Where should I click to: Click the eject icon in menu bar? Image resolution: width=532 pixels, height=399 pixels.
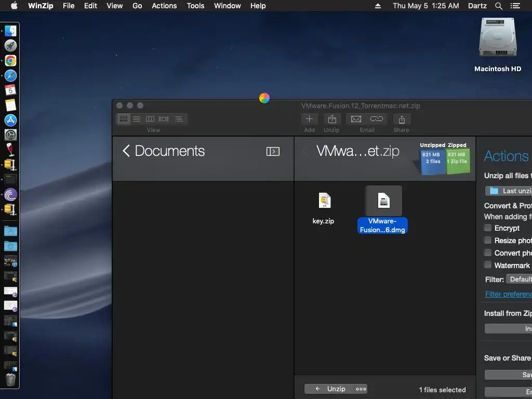tap(378, 6)
